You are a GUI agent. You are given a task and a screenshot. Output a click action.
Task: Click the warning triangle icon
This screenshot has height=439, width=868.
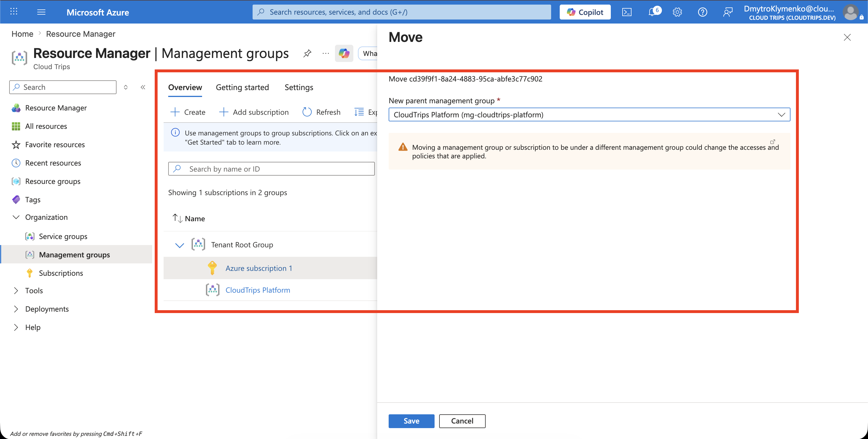pos(403,147)
